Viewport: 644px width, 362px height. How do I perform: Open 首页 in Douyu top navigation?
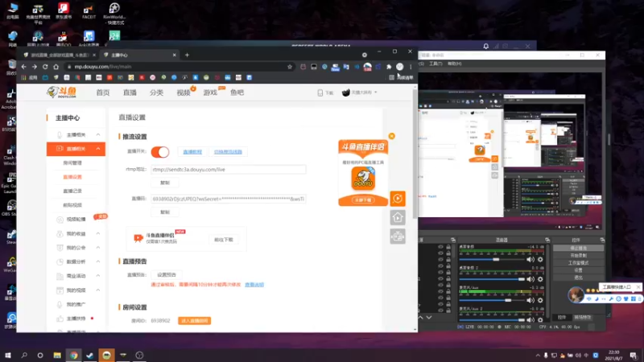pos(103,93)
